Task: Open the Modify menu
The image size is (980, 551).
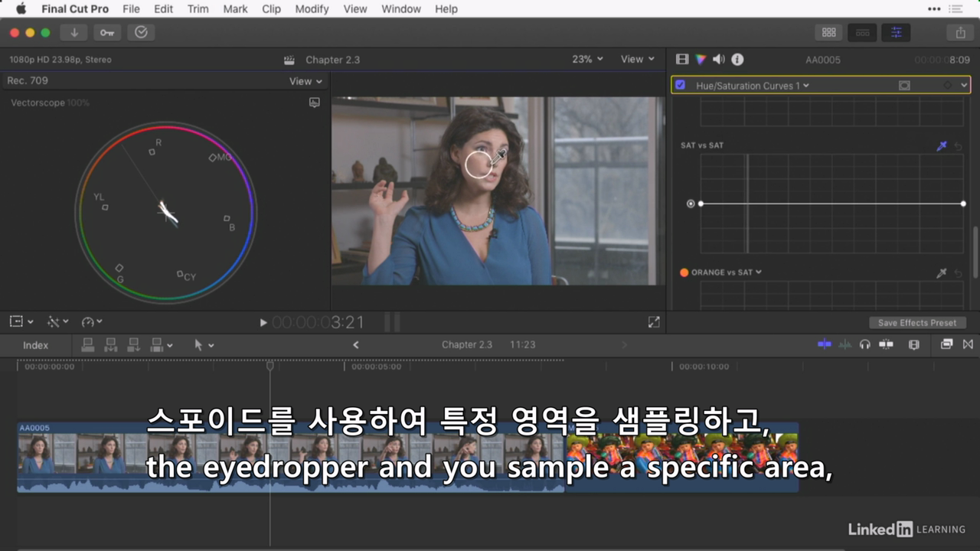Action: click(x=312, y=9)
